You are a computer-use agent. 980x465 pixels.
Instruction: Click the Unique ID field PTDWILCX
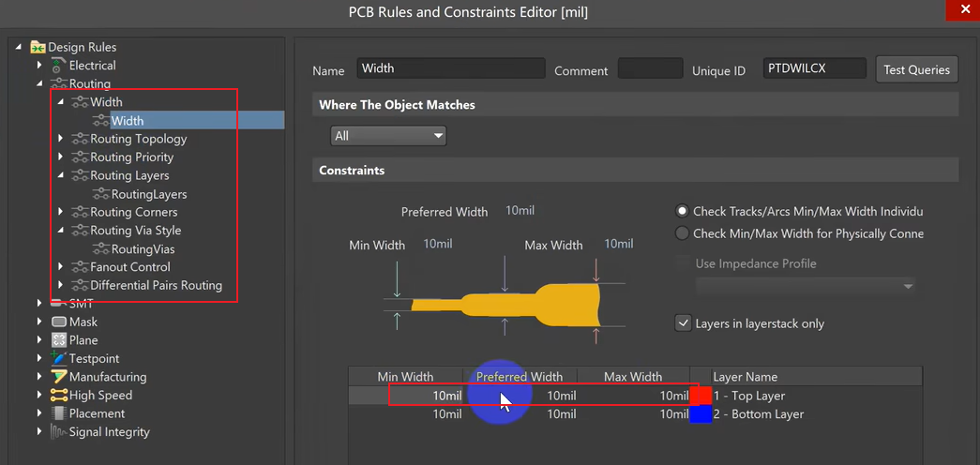(x=814, y=68)
